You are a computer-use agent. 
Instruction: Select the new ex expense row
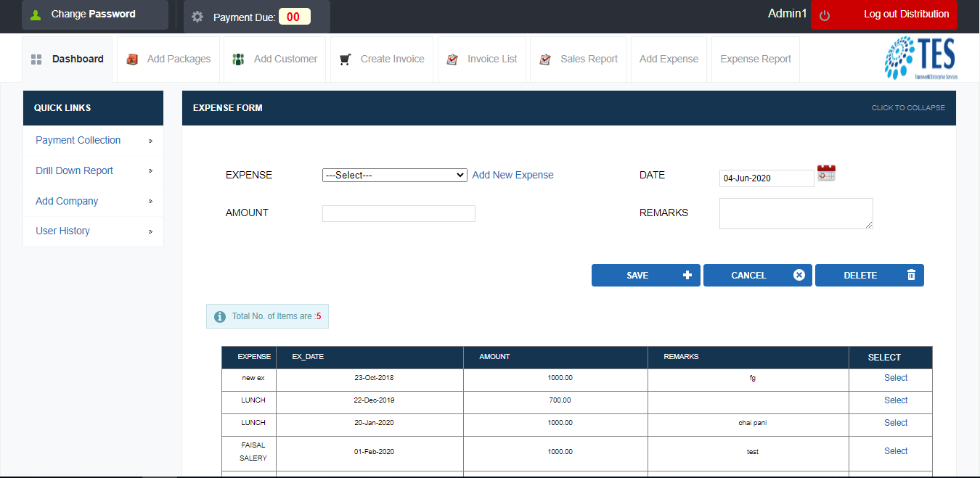point(896,378)
